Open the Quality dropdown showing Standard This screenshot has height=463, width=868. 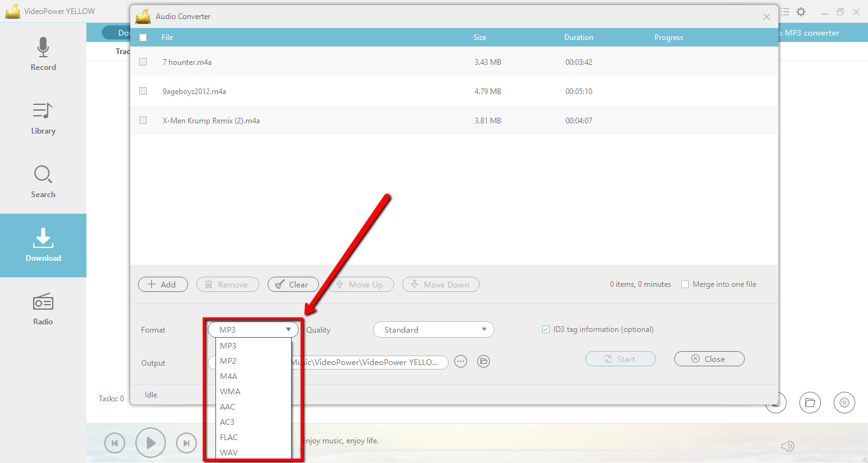coord(433,329)
